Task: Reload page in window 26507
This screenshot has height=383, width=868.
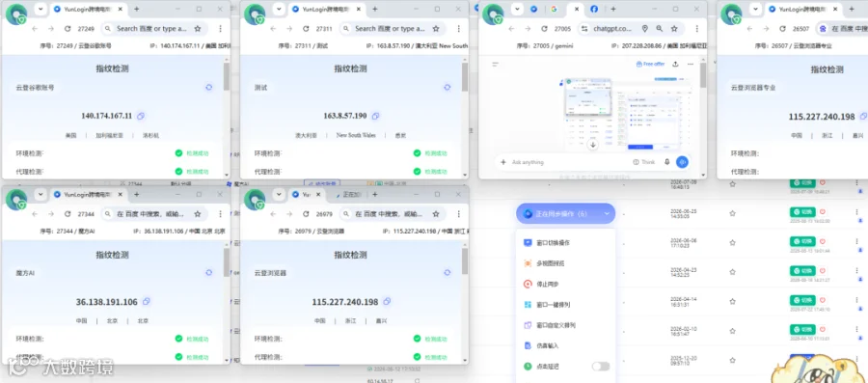Action: (782, 29)
